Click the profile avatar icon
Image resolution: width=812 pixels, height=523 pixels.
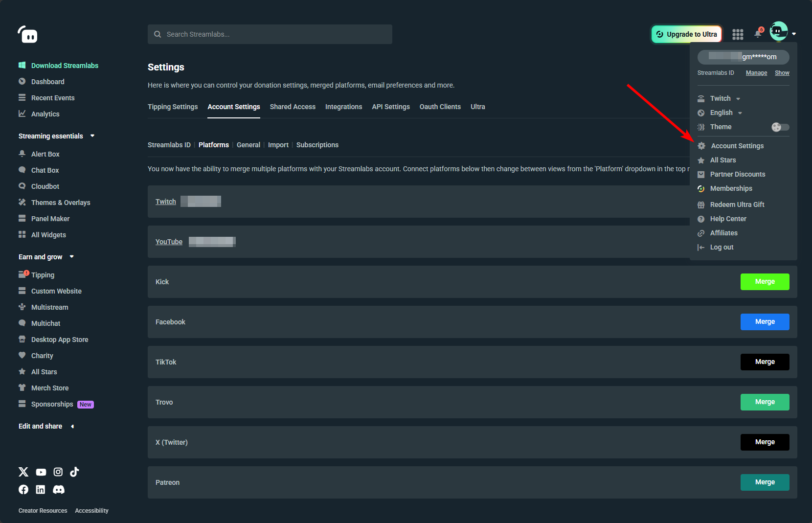[779, 31]
